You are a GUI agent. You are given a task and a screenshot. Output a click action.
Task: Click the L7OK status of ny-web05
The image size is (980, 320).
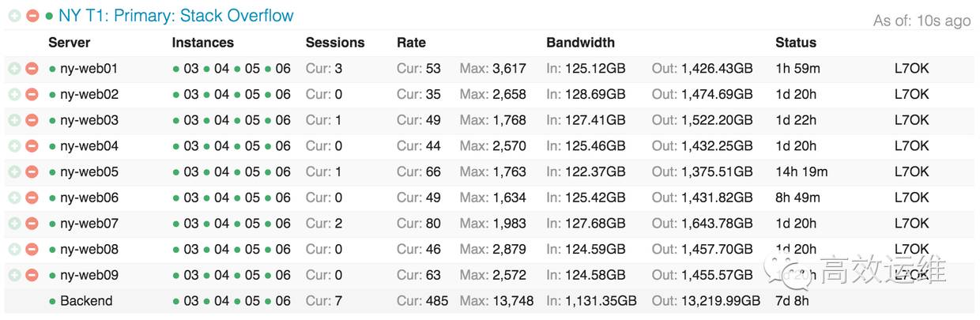912,171
